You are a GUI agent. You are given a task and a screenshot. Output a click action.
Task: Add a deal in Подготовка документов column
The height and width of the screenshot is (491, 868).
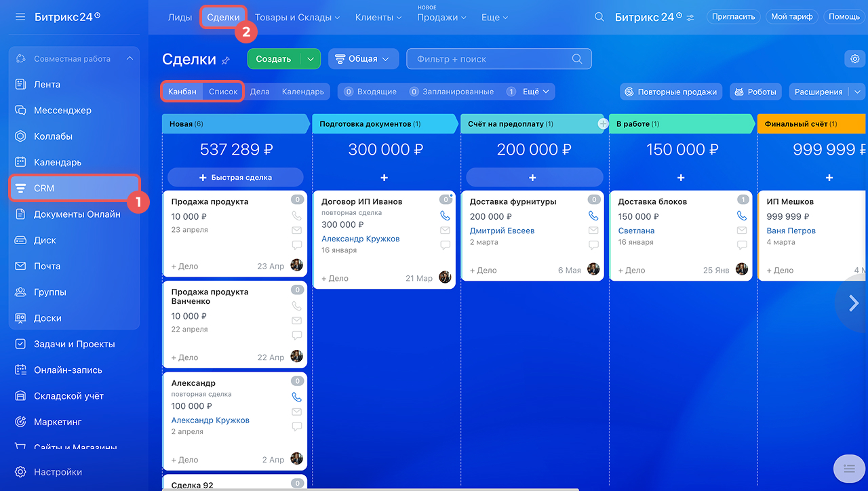pyautogui.click(x=384, y=177)
